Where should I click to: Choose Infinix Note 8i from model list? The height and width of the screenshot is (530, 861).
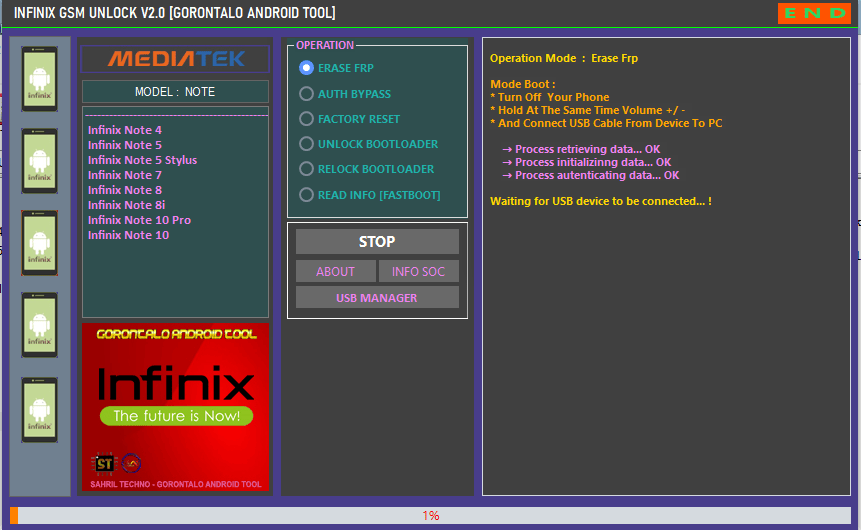pyautogui.click(x=126, y=205)
